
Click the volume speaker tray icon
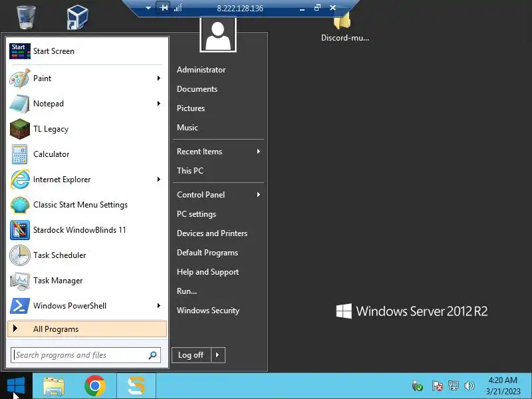pos(469,386)
